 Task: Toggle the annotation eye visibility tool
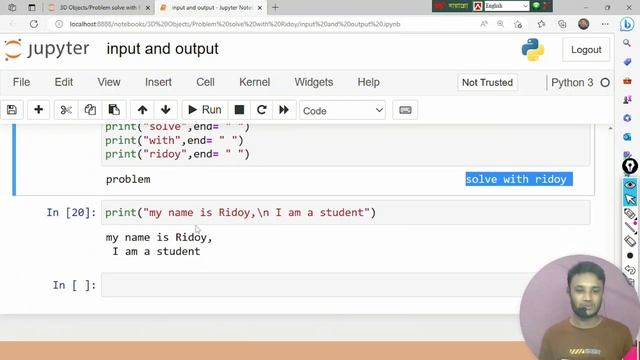pyautogui.click(x=630, y=185)
